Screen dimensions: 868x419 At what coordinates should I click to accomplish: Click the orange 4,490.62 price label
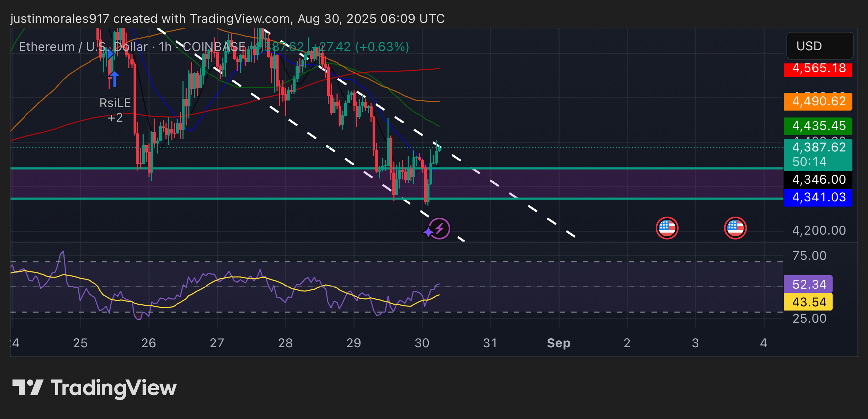pyautogui.click(x=818, y=102)
